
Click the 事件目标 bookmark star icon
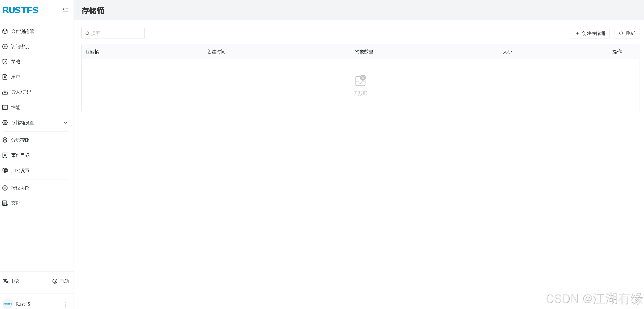(5, 155)
